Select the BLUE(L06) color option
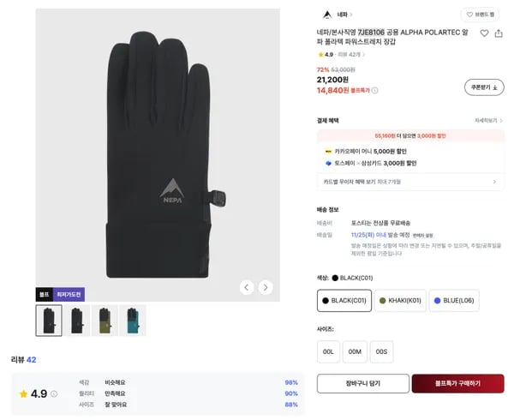Screen dimensions: 514x420 point(454,301)
